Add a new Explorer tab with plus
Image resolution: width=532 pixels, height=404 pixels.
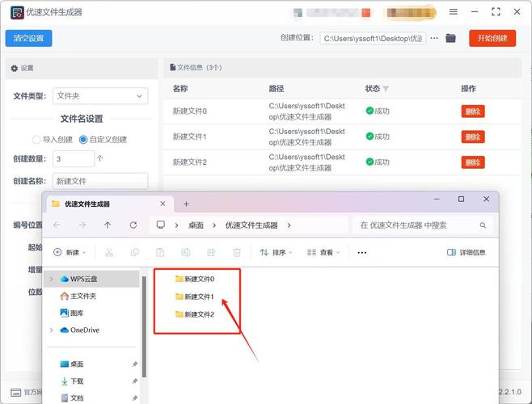(186, 204)
